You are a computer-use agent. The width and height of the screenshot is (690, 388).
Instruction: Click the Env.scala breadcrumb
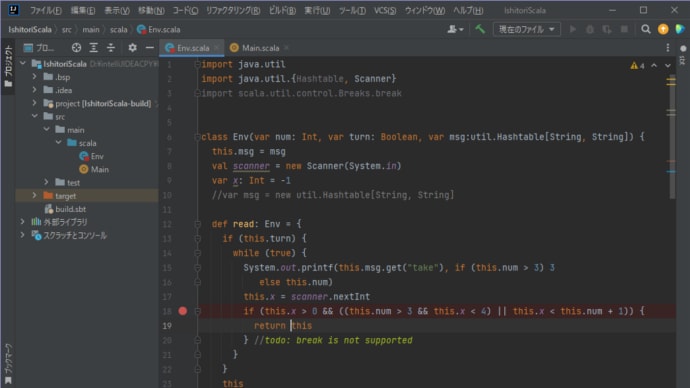159,29
